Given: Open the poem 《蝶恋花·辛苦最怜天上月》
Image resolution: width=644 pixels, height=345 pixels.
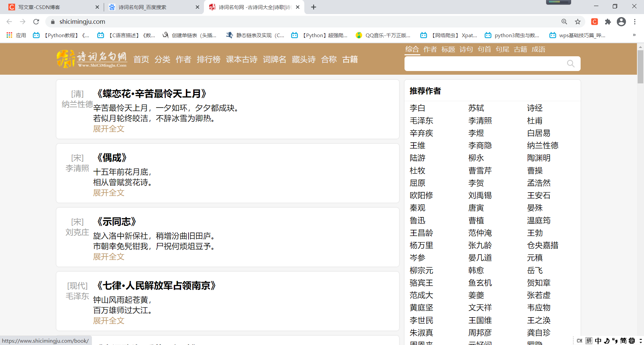Looking at the screenshot, I should pyautogui.click(x=152, y=94).
